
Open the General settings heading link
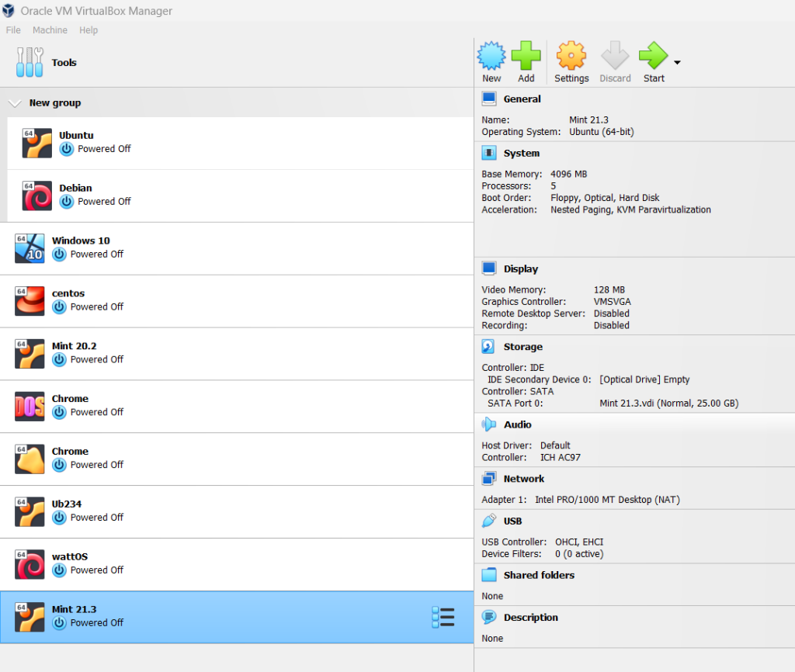[x=522, y=99]
